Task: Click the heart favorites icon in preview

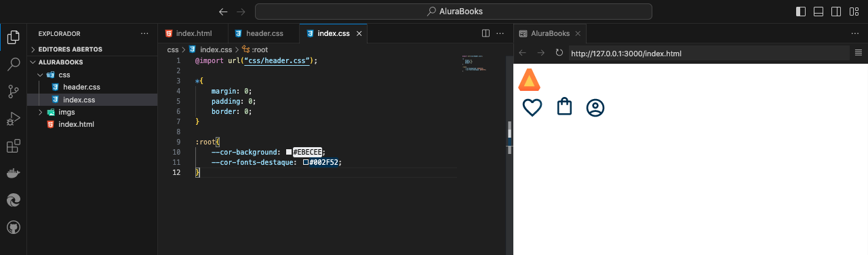Action: click(532, 107)
